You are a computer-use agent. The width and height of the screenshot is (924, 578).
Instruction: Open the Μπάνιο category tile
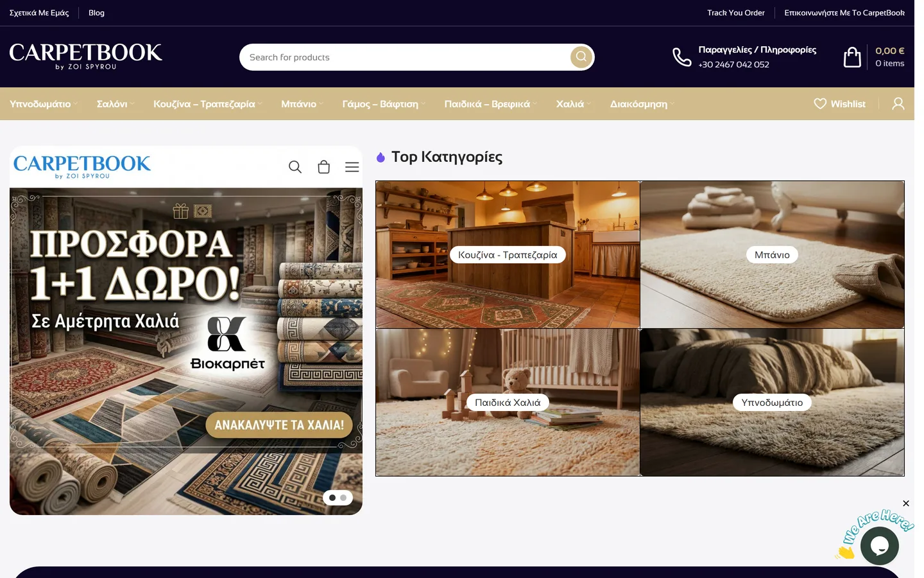[772, 255]
